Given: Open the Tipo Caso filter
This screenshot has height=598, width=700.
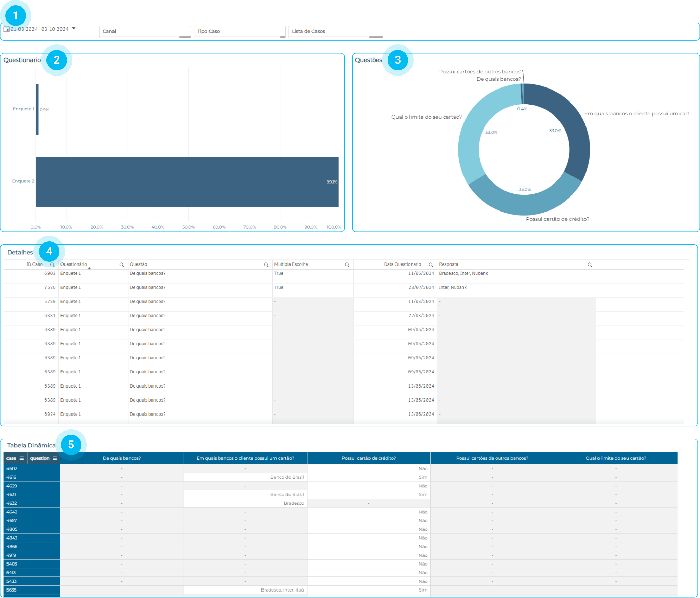Looking at the screenshot, I should [x=239, y=31].
